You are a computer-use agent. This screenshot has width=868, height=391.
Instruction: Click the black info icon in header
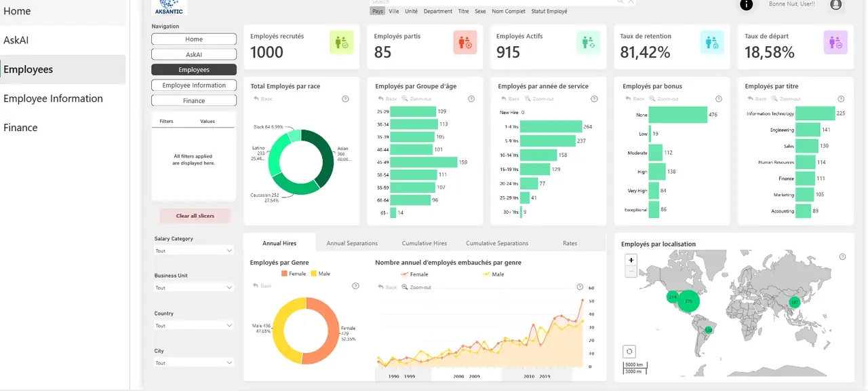tap(746, 5)
